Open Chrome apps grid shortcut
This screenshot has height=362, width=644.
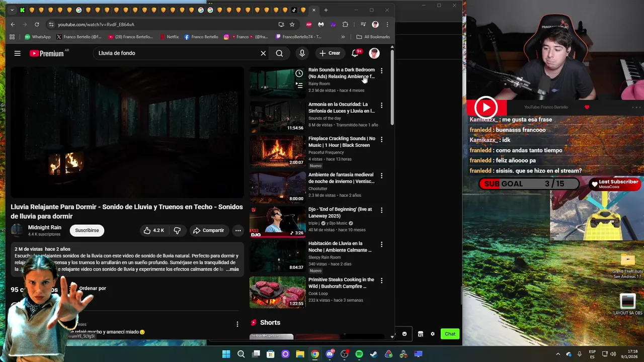pyautogui.click(x=12, y=37)
